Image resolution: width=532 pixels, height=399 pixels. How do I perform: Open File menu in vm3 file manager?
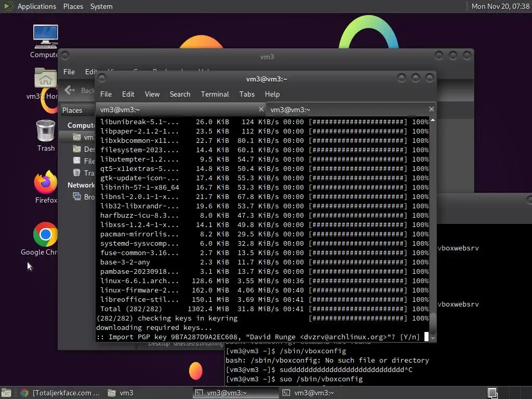point(69,72)
